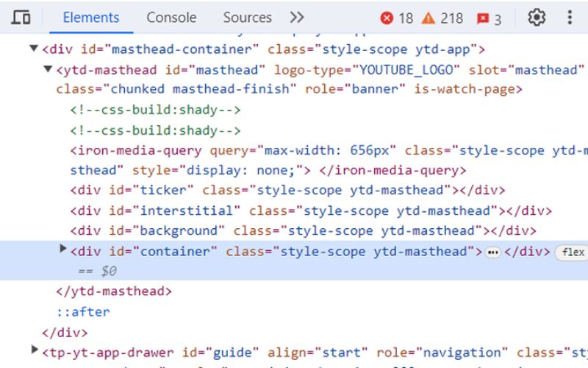
Task: Select the closing ytd-masthead tag
Action: (114, 291)
